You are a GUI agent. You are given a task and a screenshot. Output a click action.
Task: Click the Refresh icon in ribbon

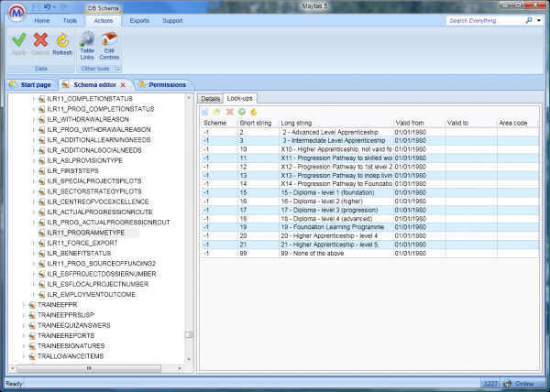pos(62,39)
